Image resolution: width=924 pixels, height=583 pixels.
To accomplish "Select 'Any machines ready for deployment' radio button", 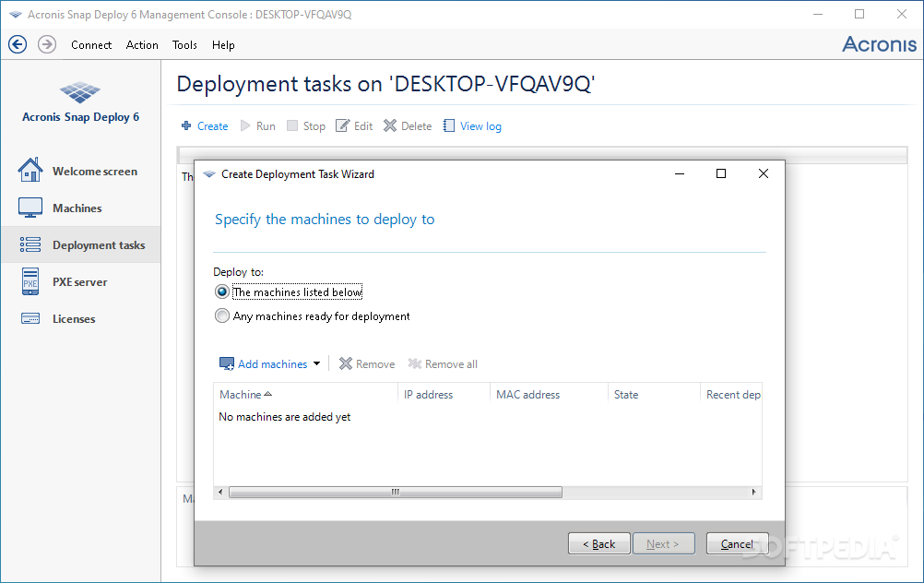I will pyautogui.click(x=222, y=316).
